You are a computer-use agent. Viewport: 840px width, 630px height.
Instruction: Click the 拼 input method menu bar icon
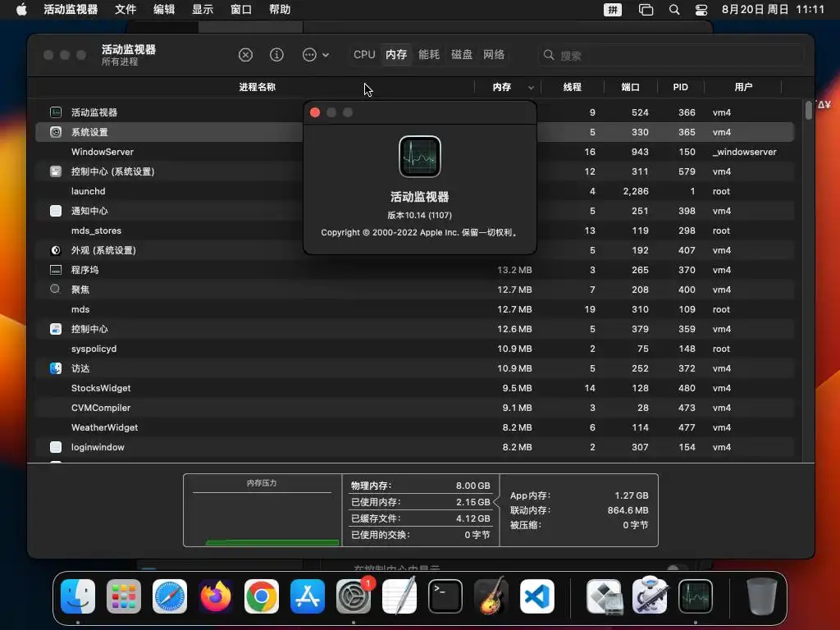coord(613,10)
